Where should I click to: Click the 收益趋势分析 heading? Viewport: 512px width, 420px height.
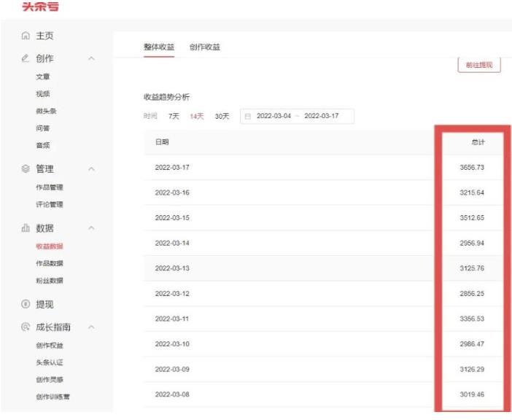166,97
